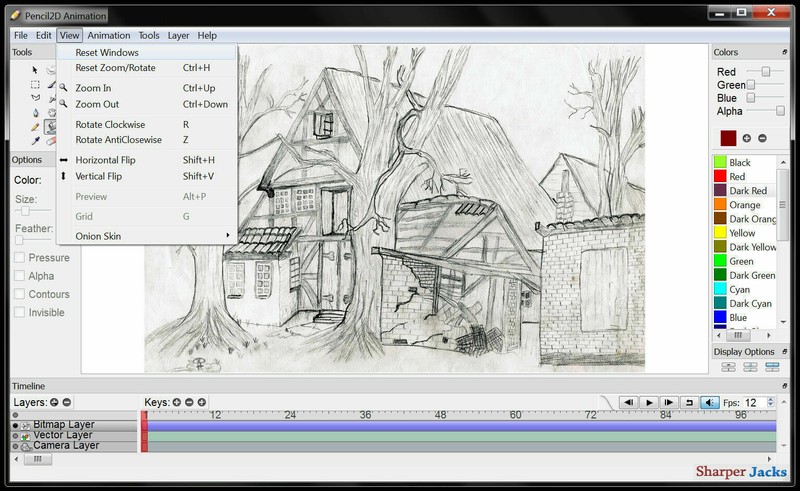Float the Display Options panel via corner icon

pyautogui.click(x=784, y=352)
